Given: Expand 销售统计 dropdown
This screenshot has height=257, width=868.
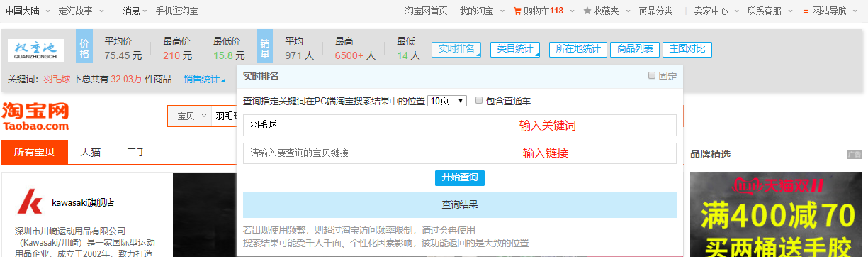Looking at the screenshot, I should (x=204, y=80).
